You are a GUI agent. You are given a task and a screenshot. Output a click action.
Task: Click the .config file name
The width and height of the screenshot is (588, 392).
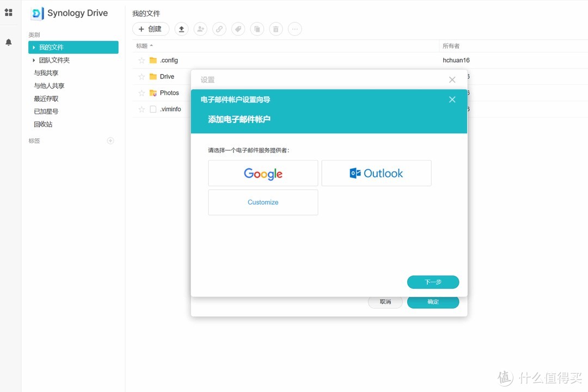tap(169, 60)
